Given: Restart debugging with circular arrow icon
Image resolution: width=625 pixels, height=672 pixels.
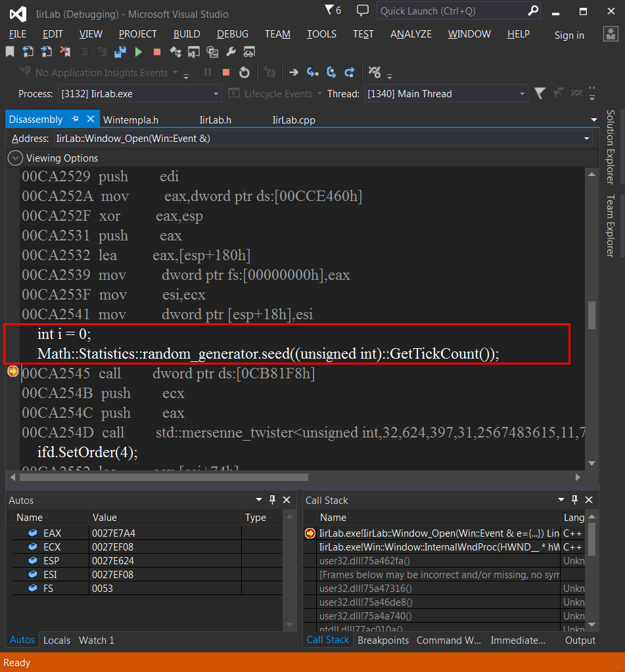Looking at the screenshot, I should point(244,72).
